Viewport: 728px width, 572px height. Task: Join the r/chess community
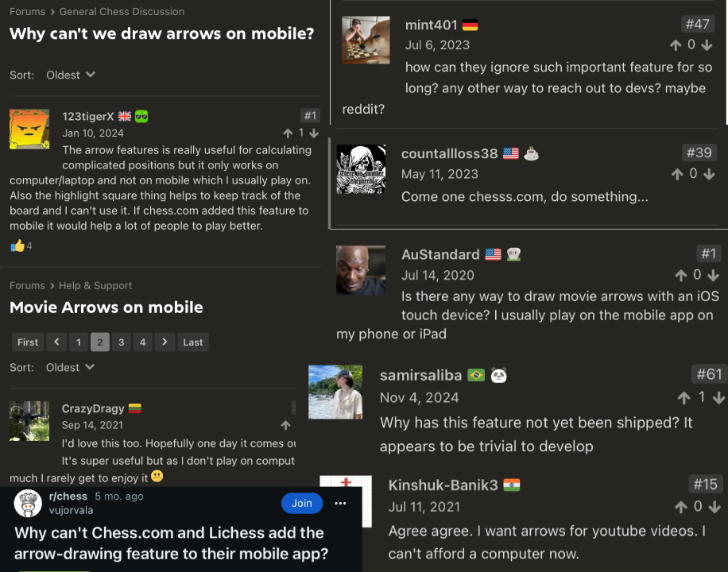click(x=302, y=504)
